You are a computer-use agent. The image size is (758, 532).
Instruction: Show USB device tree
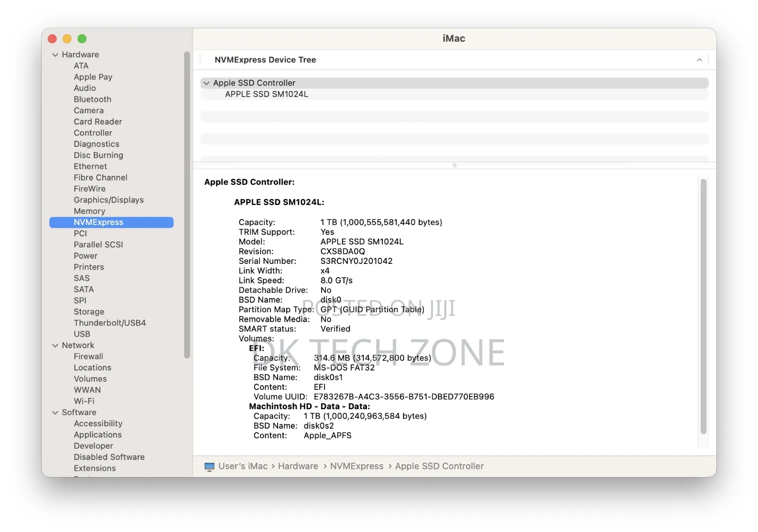[x=82, y=334]
